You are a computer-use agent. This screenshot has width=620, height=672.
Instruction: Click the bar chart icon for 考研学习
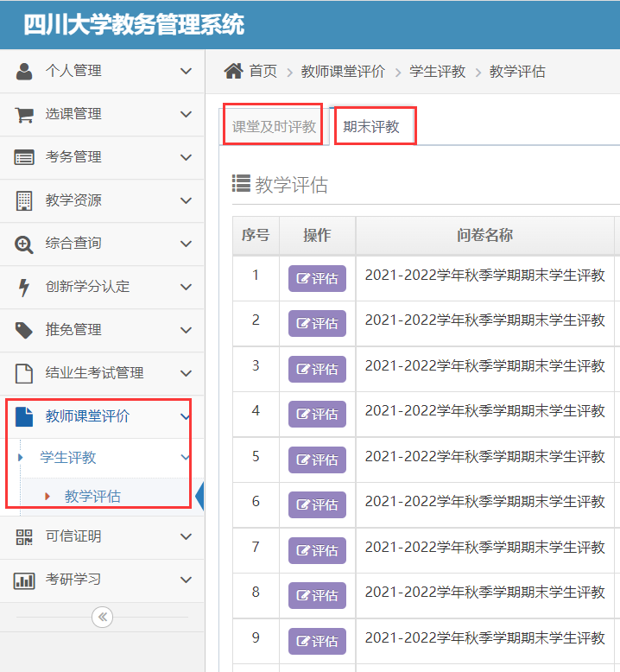coord(24,580)
